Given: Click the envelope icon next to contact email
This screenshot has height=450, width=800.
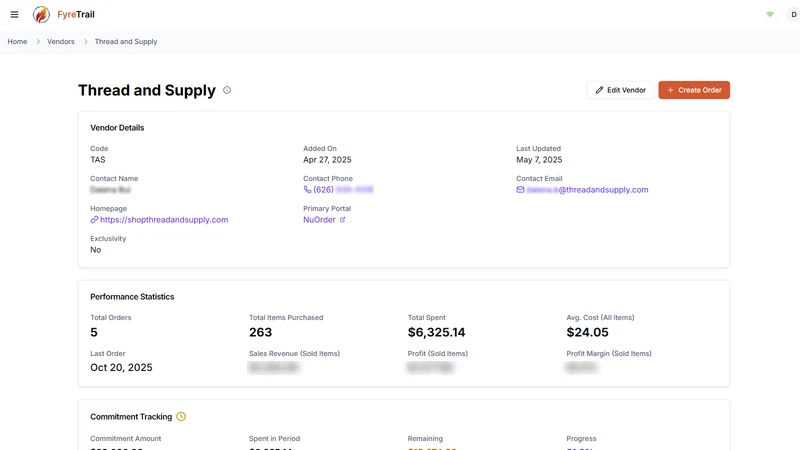Looking at the screenshot, I should (520, 189).
